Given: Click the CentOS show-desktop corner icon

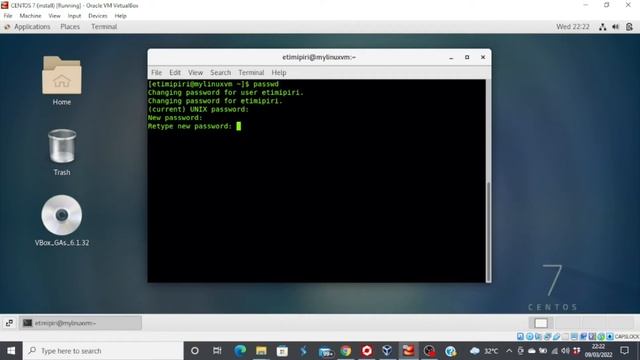Looking at the screenshot, I should coord(9,323).
